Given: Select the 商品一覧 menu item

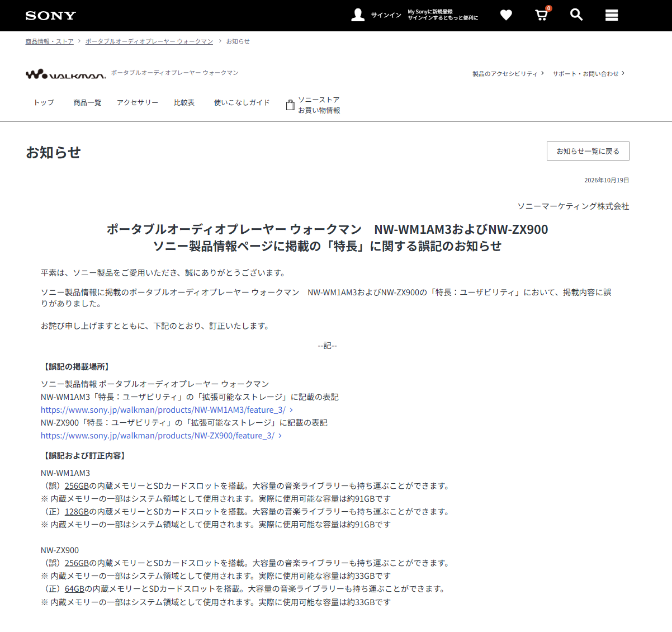Looking at the screenshot, I should (x=87, y=102).
